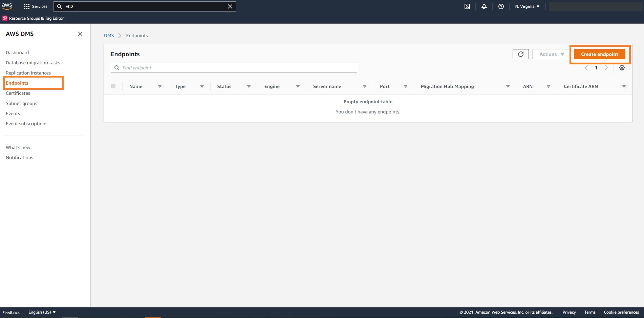
Task: Open the notifications bell
Action: (484, 6)
